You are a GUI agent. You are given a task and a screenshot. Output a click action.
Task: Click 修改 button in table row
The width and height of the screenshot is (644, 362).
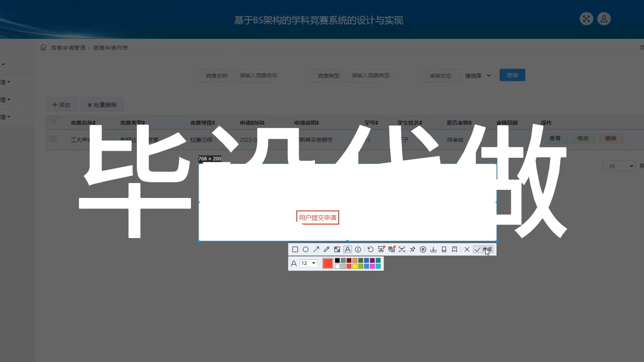click(583, 138)
